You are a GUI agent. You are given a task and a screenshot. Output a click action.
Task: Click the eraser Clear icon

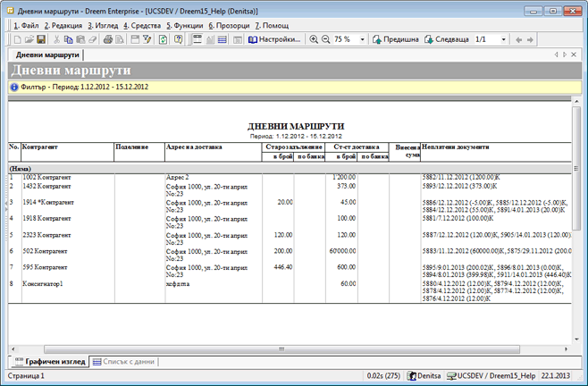coord(92,39)
